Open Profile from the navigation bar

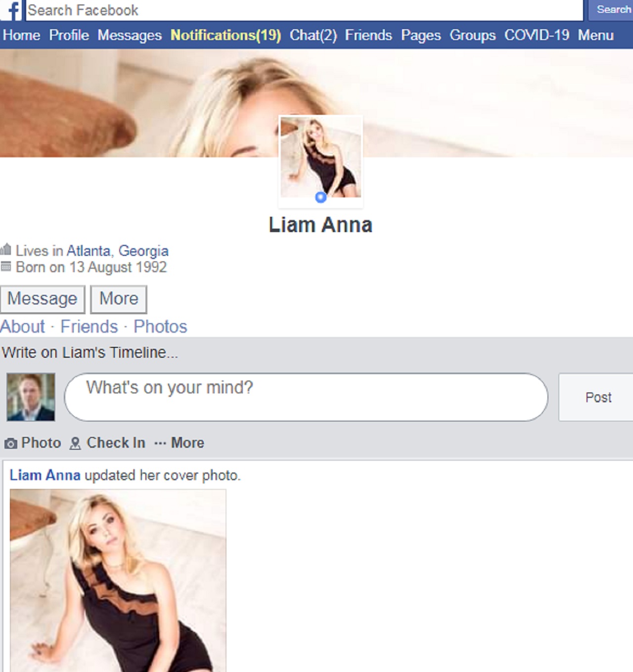point(69,35)
